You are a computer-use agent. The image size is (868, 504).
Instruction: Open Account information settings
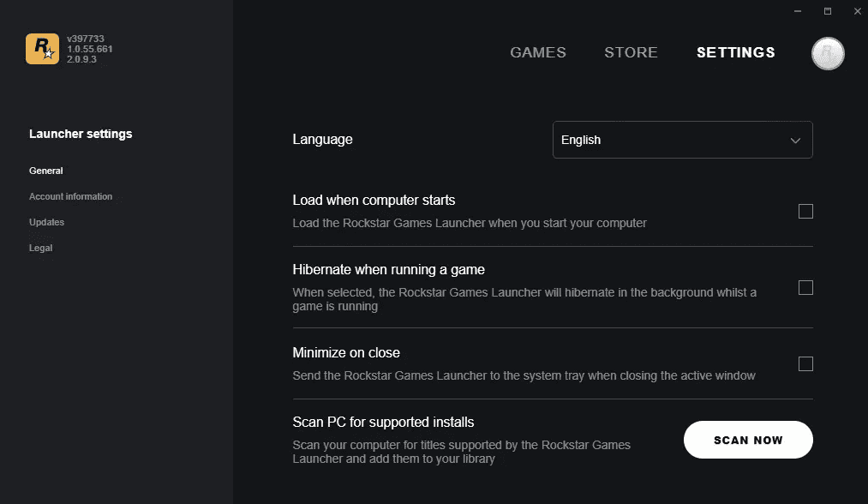(x=70, y=196)
